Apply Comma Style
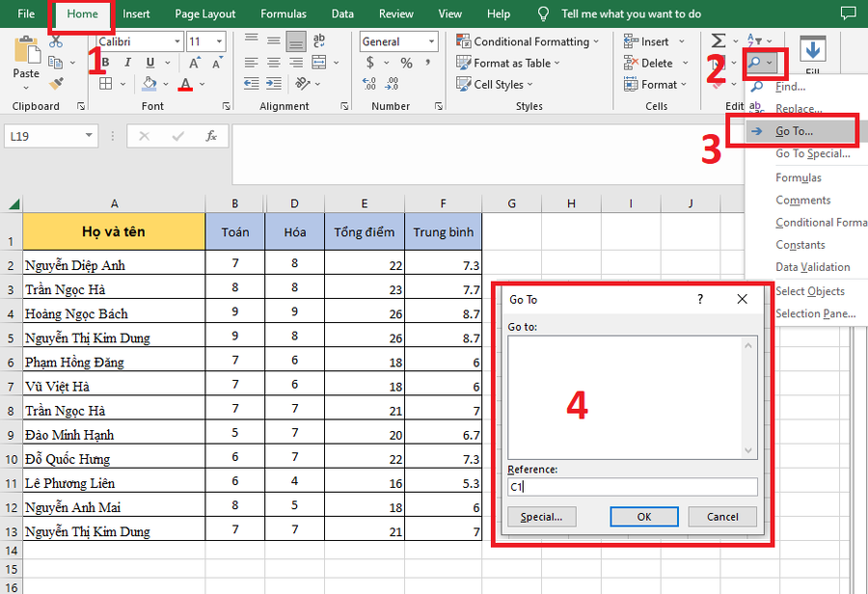This screenshot has height=594, width=868. point(427,63)
